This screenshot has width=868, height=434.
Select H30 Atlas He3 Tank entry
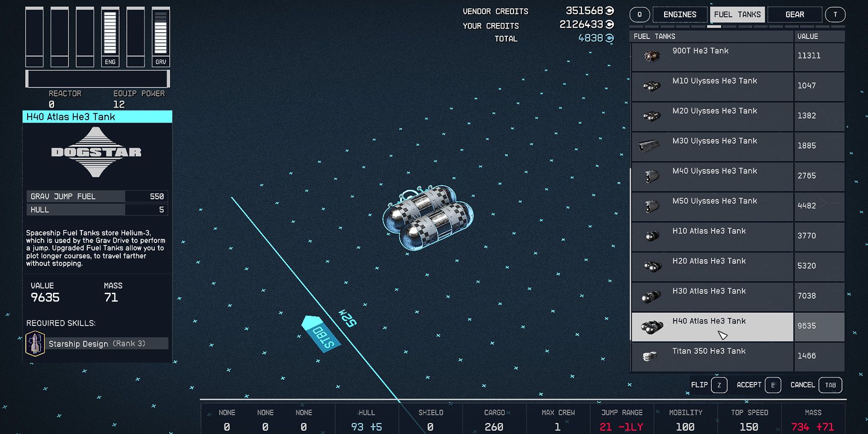click(x=712, y=297)
